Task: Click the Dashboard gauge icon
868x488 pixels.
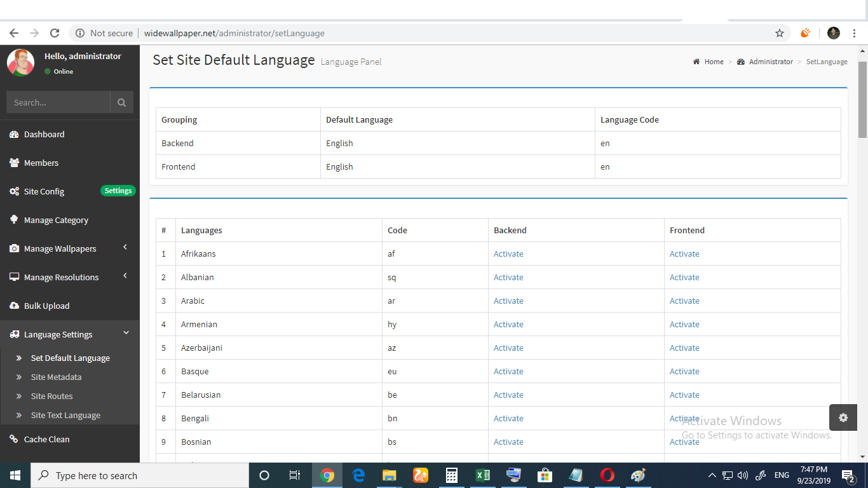Action: [x=14, y=135]
